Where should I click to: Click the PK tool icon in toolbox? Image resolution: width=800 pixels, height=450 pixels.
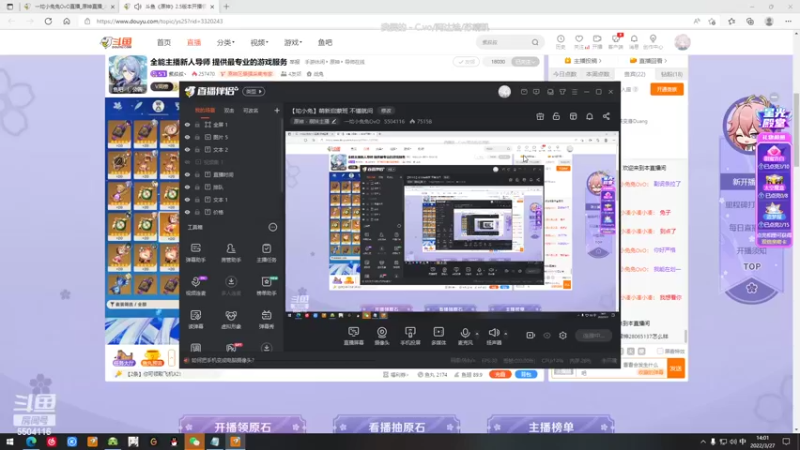pos(232,348)
